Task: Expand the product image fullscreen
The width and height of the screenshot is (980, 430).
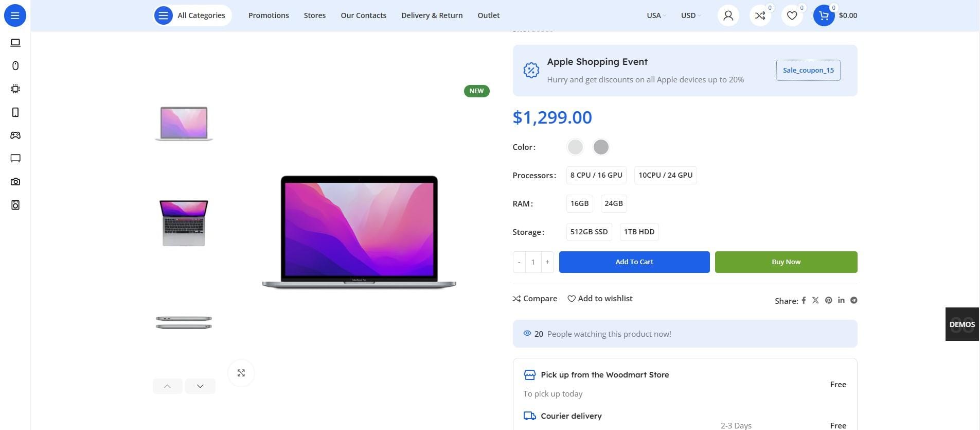Action: pos(241,373)
